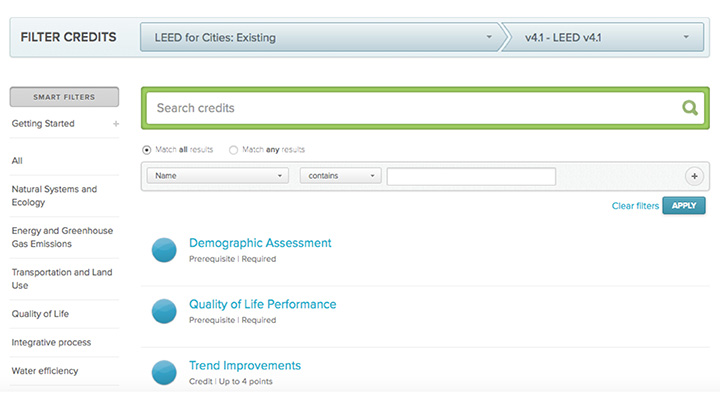720x405 pixels.
Task: Choose Energy and Greenhouse Gas Emissions filter
Action: tap(61, 237)
